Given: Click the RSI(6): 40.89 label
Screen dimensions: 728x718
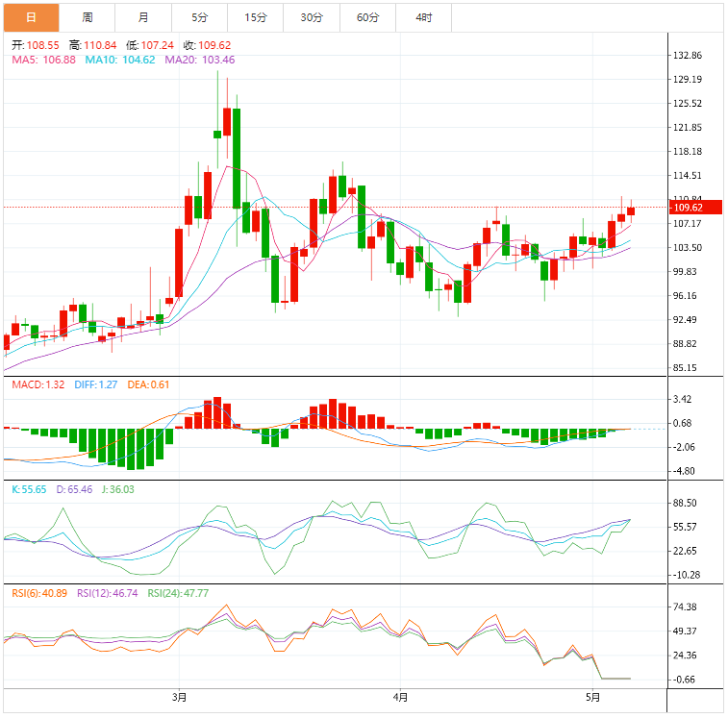Looking at the screenshot, I should click(39, 594).
